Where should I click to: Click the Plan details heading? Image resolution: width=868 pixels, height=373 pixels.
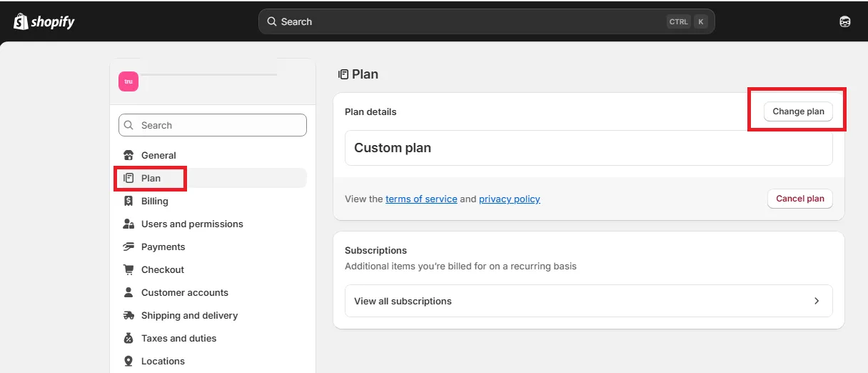point(370,111)
